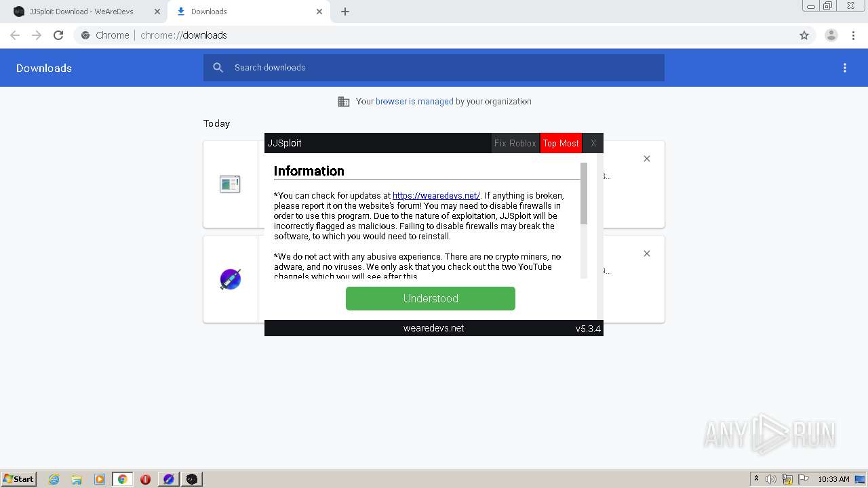Click the chrome://downloads address bar

pos(434,35)
